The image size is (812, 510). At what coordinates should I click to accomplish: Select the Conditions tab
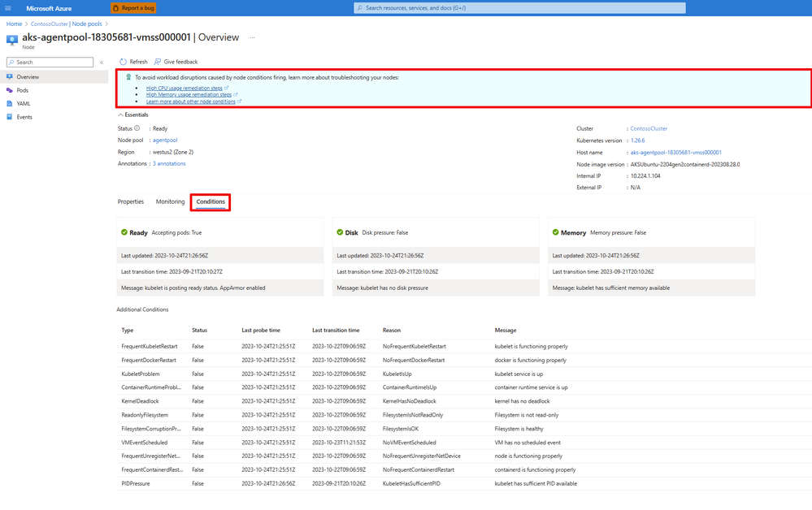click(211, 201)
